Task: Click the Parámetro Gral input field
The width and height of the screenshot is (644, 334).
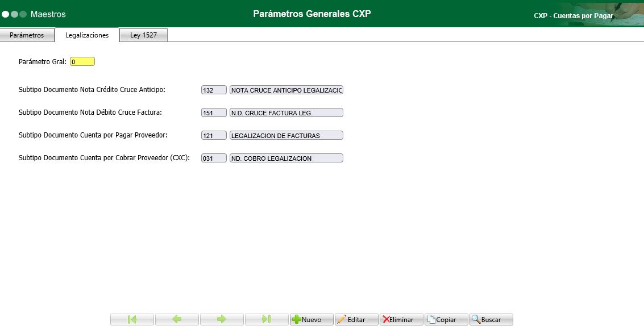Action: 82,61
